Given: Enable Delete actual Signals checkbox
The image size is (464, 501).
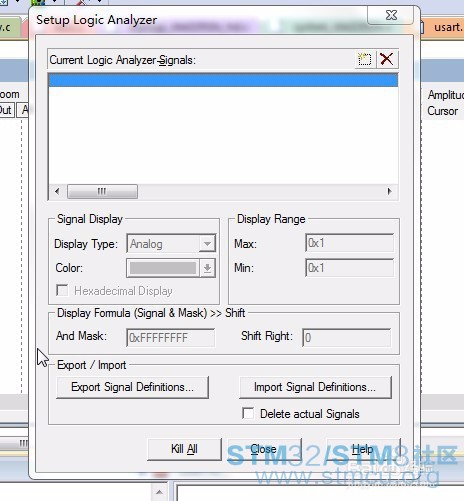Looking at the screenshot, I should click(248, 413).
